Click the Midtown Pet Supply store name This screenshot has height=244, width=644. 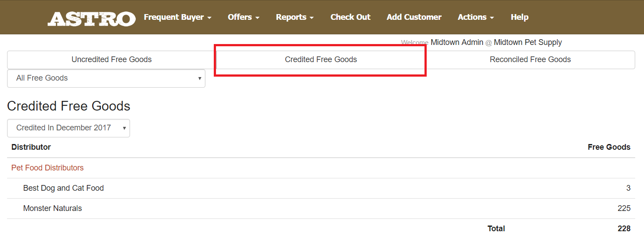tap(528, 42)
